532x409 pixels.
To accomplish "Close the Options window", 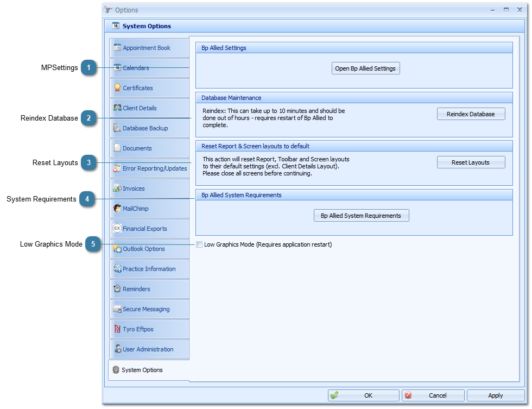I will tap(520, 9).
